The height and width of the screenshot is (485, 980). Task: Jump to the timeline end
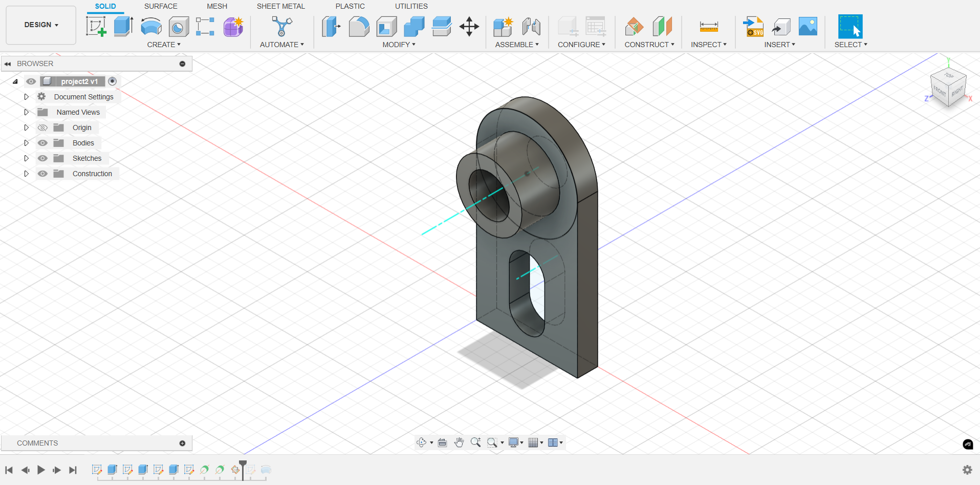point(73,470)
